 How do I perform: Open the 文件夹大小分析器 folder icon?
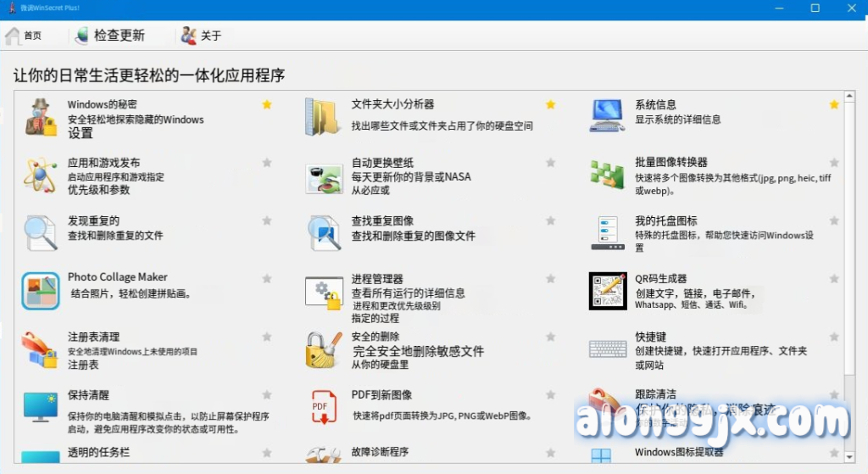pyautogui.click(x=323, y=117)
